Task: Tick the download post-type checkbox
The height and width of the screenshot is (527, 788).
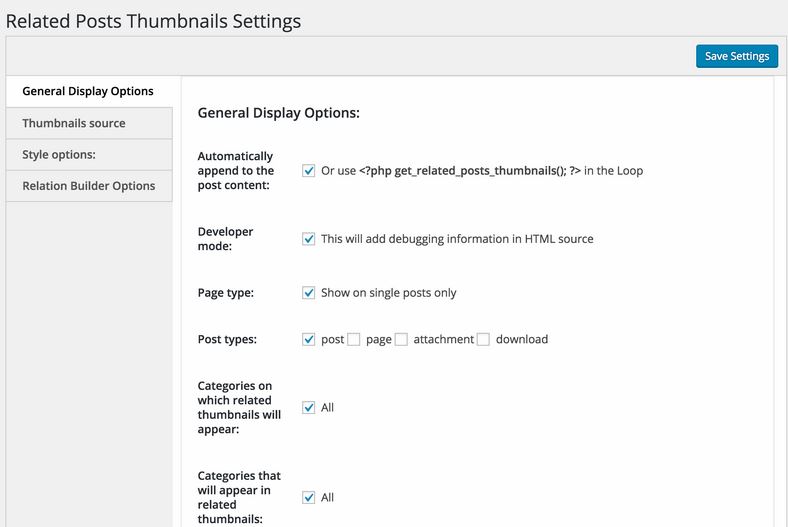Action: point(483,340)
